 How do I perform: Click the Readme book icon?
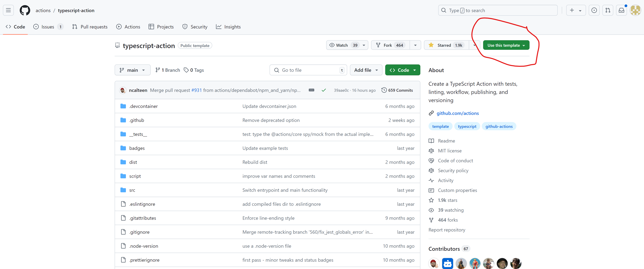[431, 141]
